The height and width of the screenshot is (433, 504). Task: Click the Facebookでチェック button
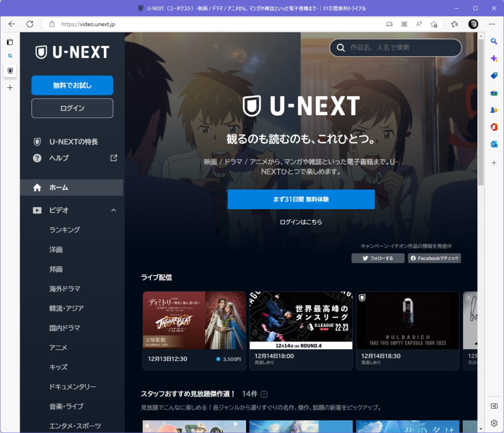[x=435, y=258]
